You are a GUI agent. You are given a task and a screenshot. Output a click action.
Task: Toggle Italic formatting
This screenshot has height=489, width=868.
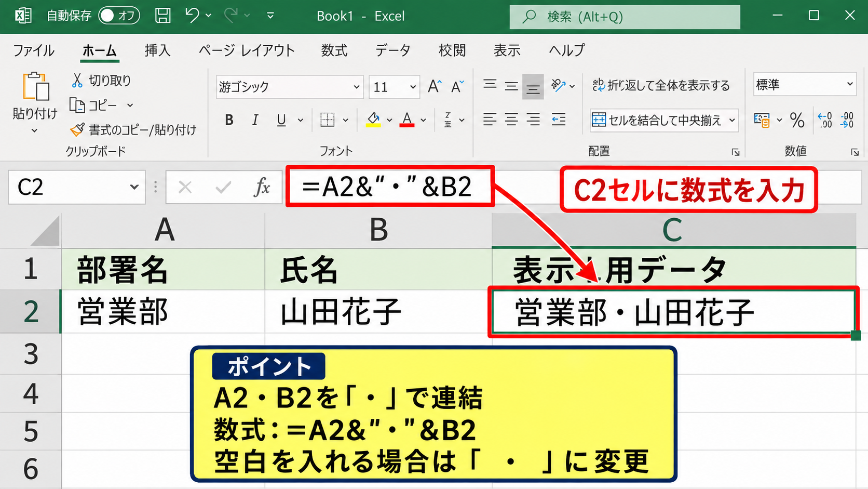(255, 120)
